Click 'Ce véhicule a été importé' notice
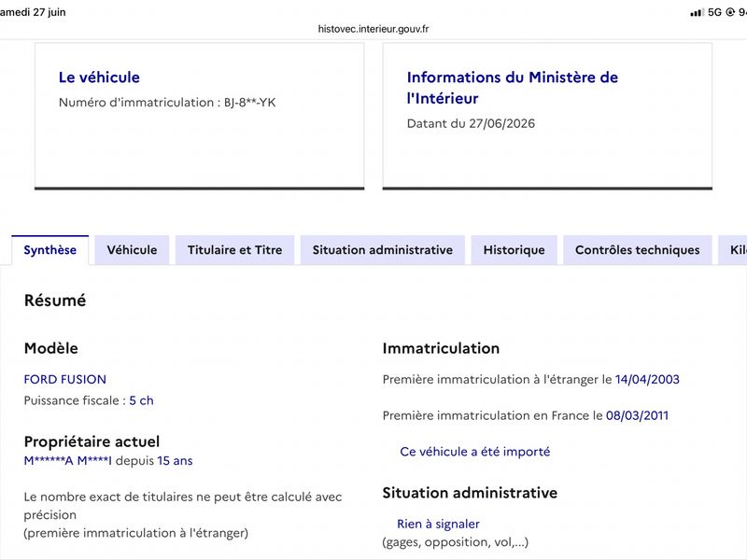This screenshot has height=560, width=747. (x=475, y=452)
